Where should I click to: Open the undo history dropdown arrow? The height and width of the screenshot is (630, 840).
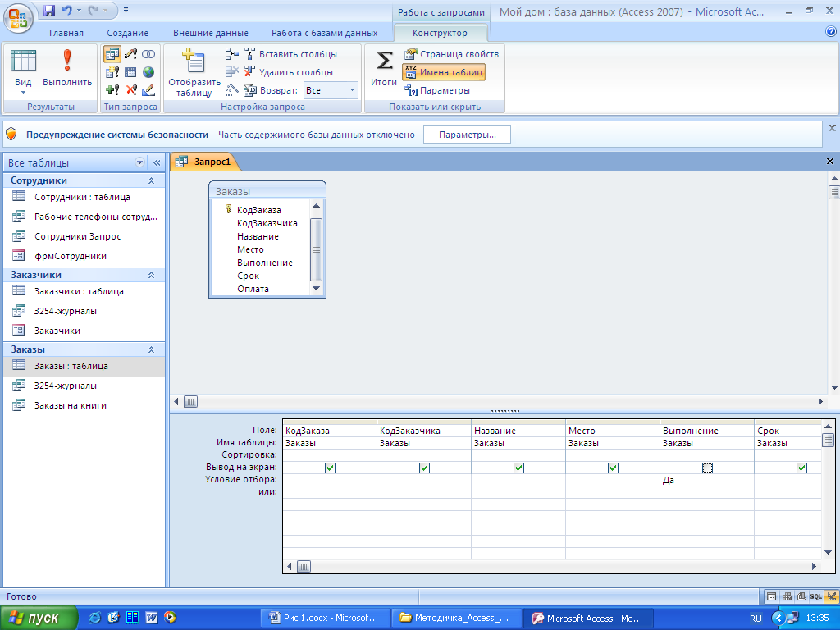(80, 10)
